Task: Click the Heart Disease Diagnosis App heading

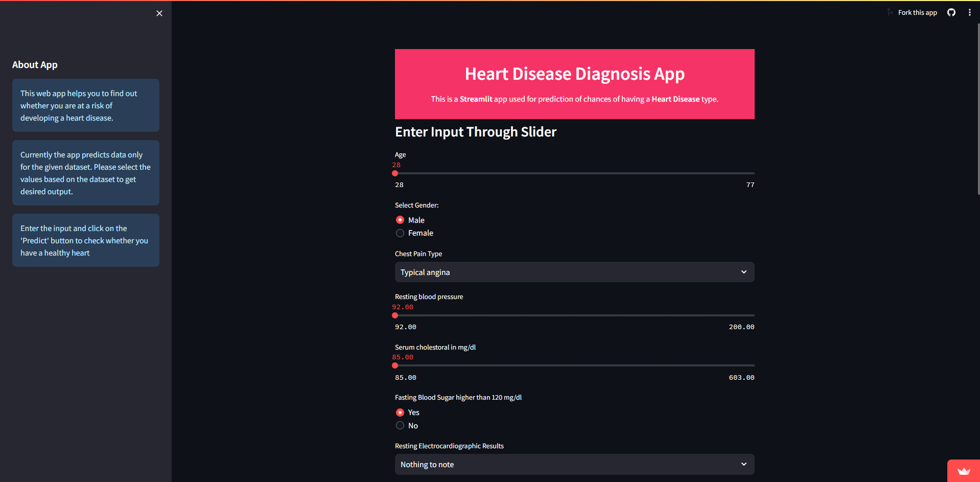Action: [x=574, y=74]
